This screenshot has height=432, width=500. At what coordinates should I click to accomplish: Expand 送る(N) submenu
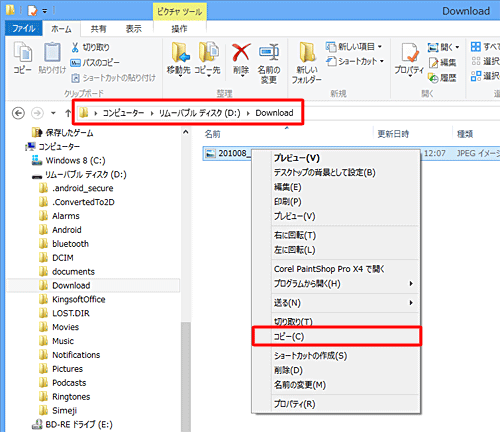point(411,303)
